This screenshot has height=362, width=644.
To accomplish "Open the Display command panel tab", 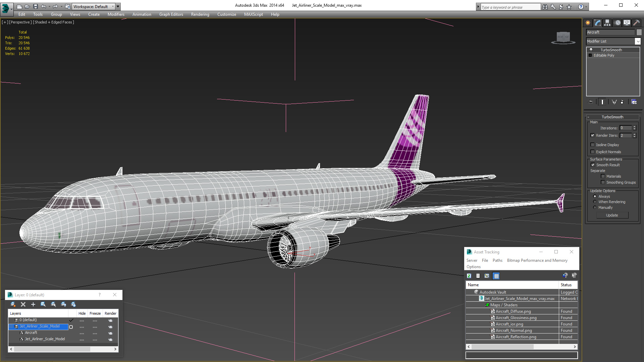I will click(627, 23).
